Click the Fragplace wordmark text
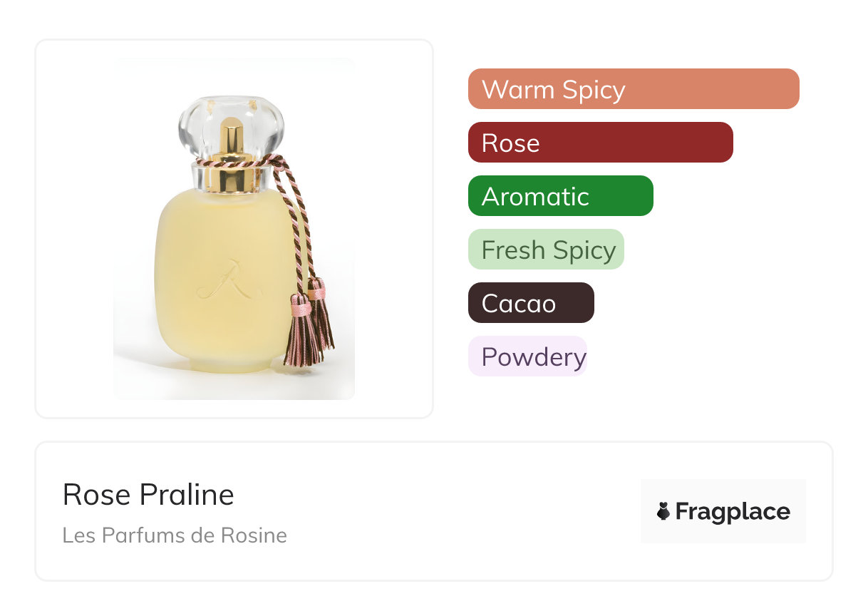Image resolution: width=868 pixels, height=616 pixels. (732, 512)
